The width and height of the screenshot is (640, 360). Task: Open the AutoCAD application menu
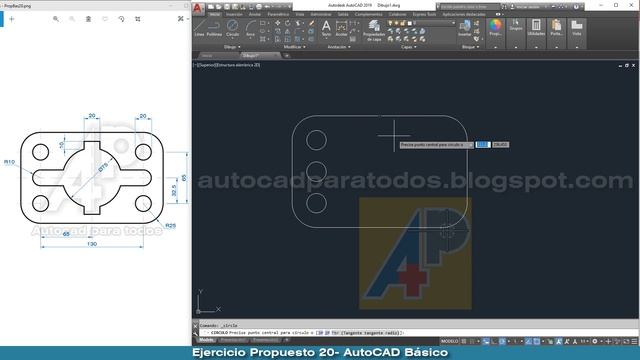click(x=198, y=8)
